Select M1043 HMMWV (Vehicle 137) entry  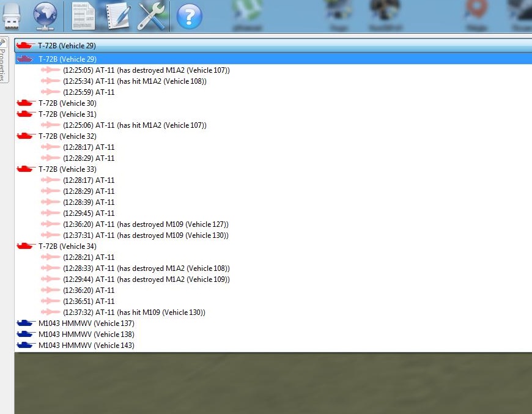click(86, 323)
